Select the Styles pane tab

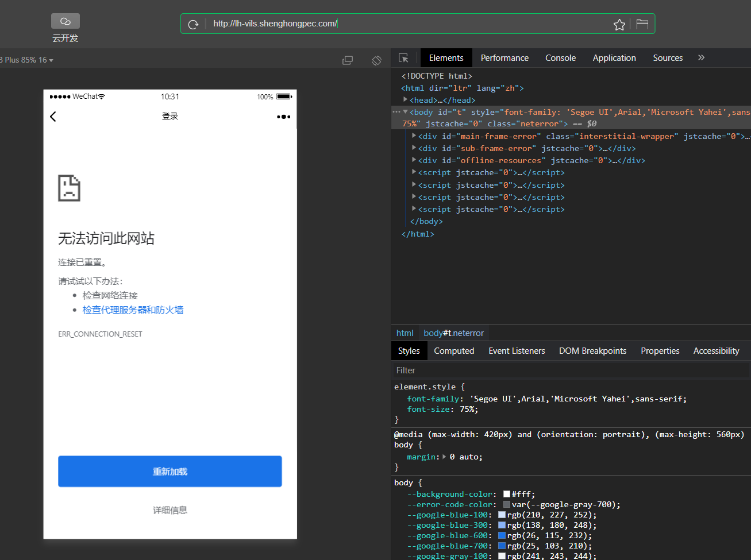tap(409, 351)
